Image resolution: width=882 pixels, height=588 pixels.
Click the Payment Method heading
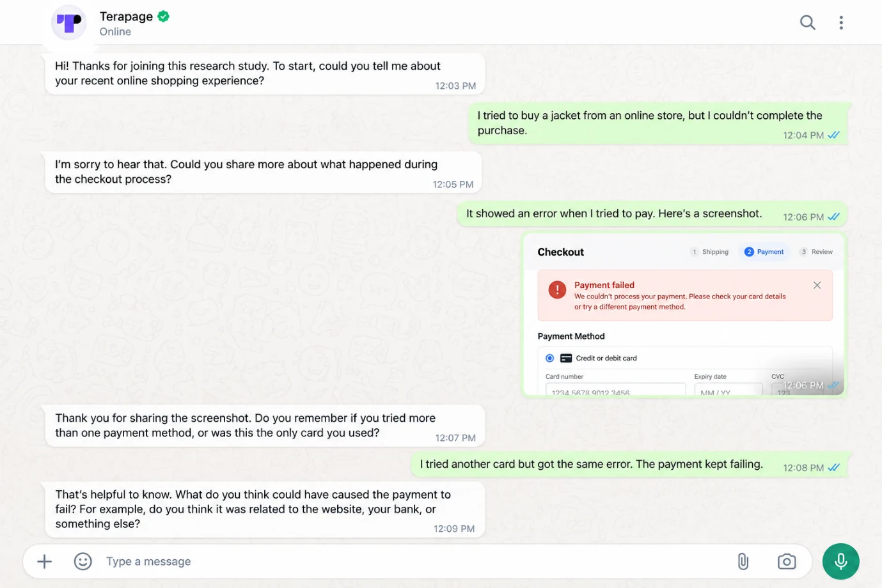point(571,336)
